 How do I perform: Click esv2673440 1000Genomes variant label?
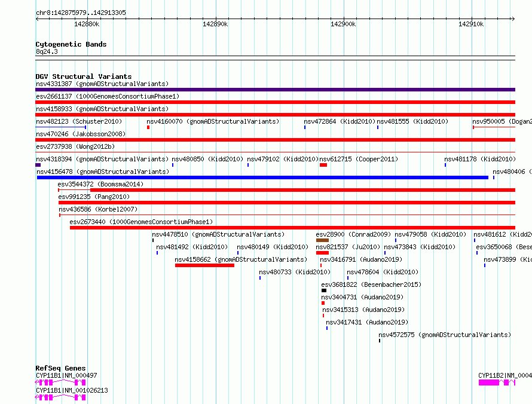point(141,222)
